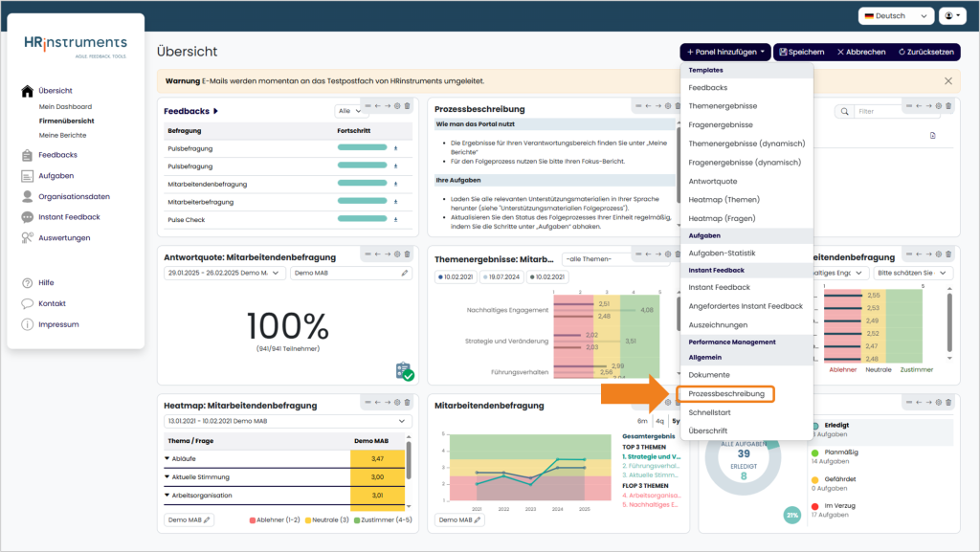Open settings gear of Feedbacks panel

(397, 106)
